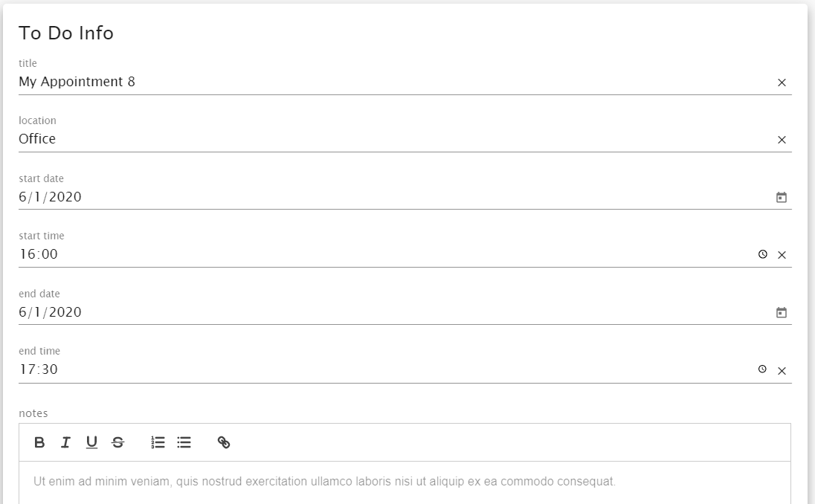Edit the title field My Appointment 8
This screenshot has width=815, height=504.
pos(395,82)
